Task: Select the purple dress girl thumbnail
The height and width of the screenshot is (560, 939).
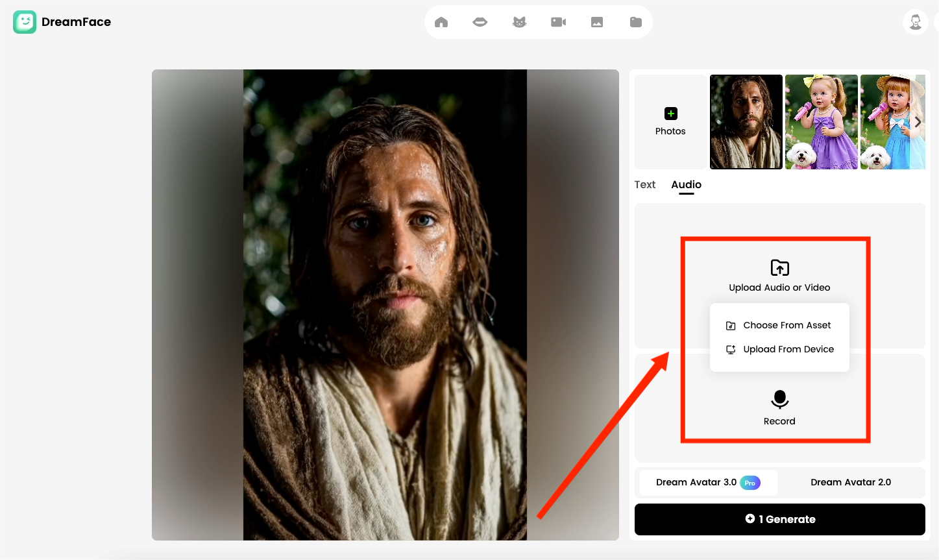Action: (821, 122)
